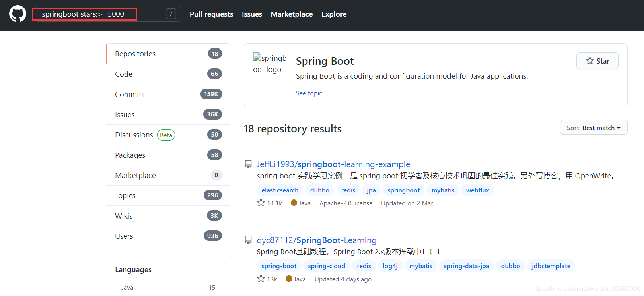Screen dimensions: 644x296
Task: Click the Languages section heading
Action: coord(133,269)
